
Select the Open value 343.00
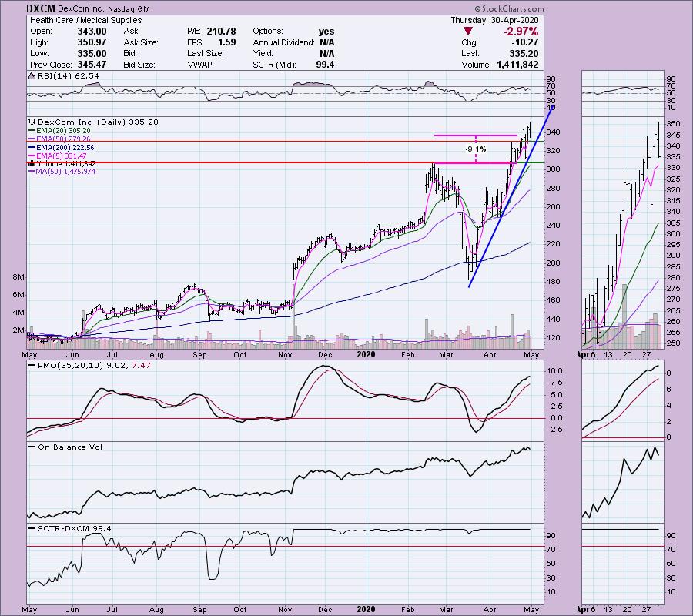(x=92, y=32)
